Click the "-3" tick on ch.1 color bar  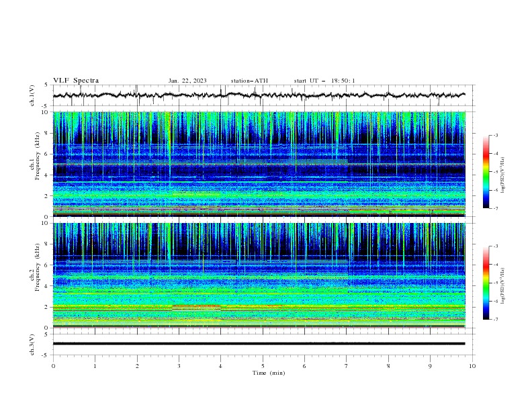495,135
